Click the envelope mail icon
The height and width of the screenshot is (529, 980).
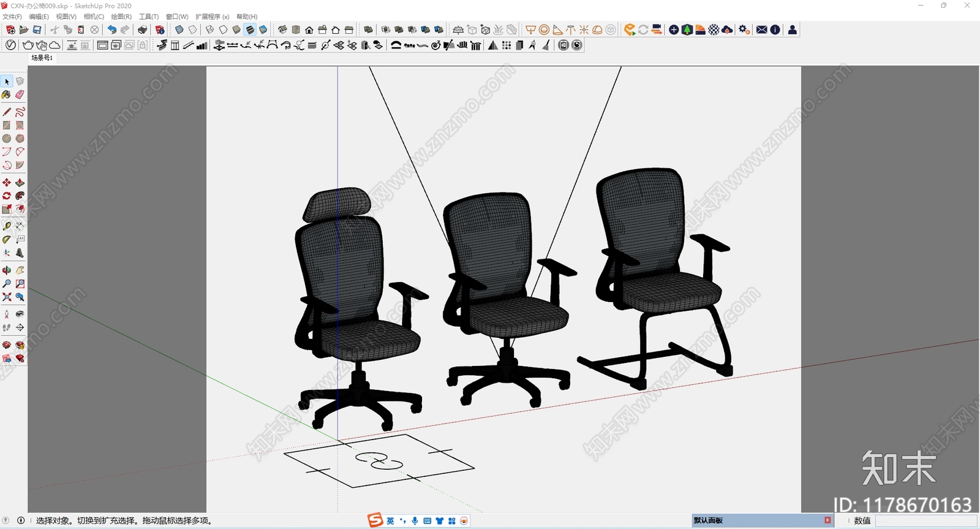761,29
